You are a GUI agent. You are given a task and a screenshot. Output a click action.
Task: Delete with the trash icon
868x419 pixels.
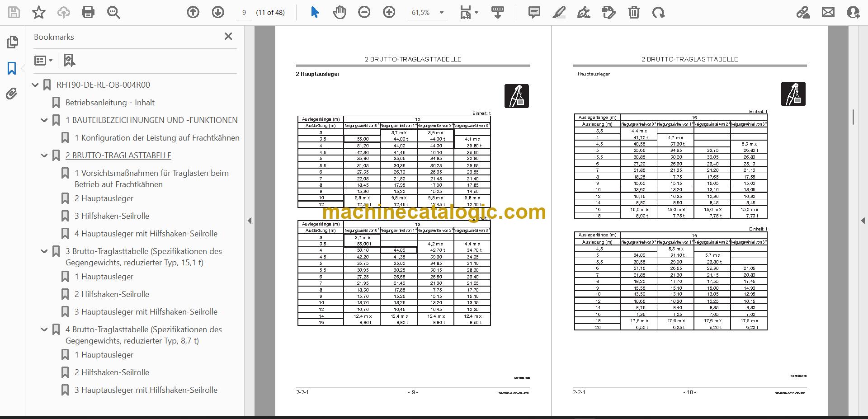[x=634, y=12]
